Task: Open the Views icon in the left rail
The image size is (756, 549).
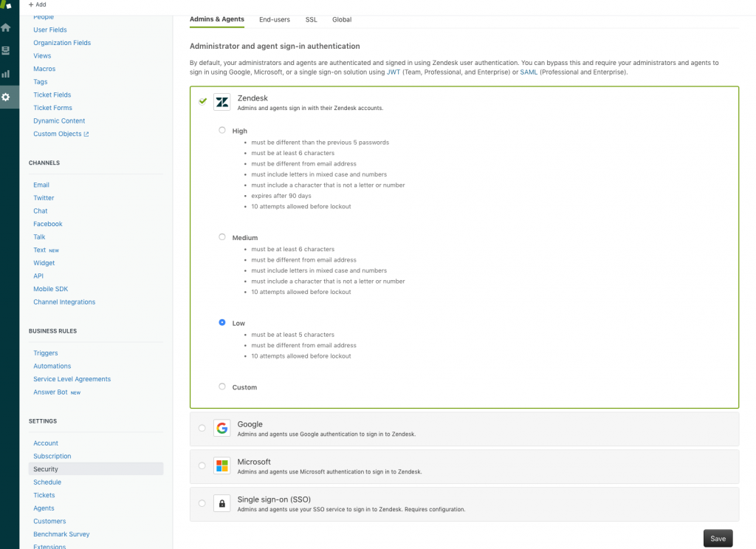Action: [6, 51]
